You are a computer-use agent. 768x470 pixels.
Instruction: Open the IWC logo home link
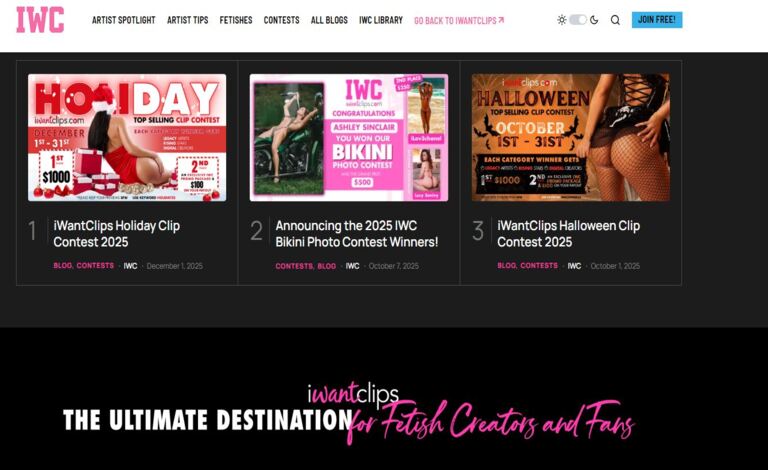tap(40, 20)
